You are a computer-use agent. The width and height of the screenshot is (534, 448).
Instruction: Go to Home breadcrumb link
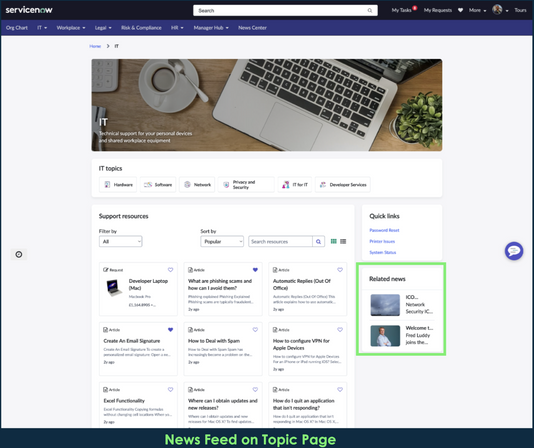tap(95, 46)
